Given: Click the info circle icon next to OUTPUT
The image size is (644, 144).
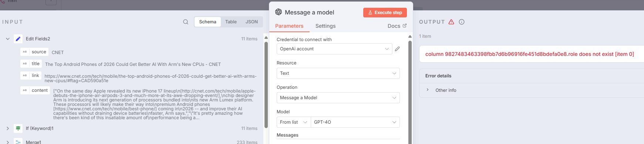Looking at the screenshot, I should [462, 22].
